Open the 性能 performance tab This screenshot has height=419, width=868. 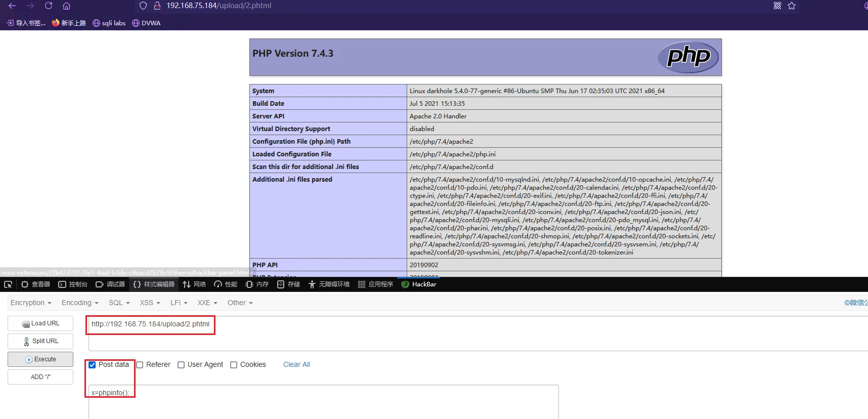point(226,284)
